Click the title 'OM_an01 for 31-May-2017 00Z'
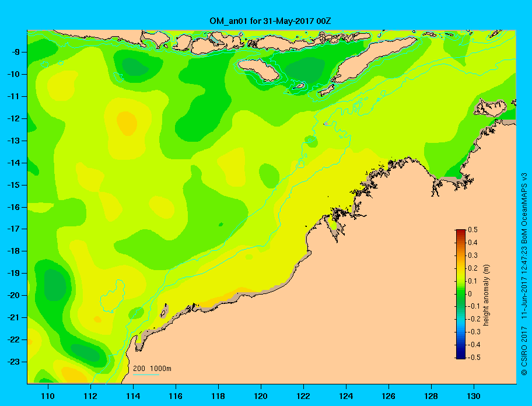The width and height of the screenshot is (532, 406). point(270,21)
